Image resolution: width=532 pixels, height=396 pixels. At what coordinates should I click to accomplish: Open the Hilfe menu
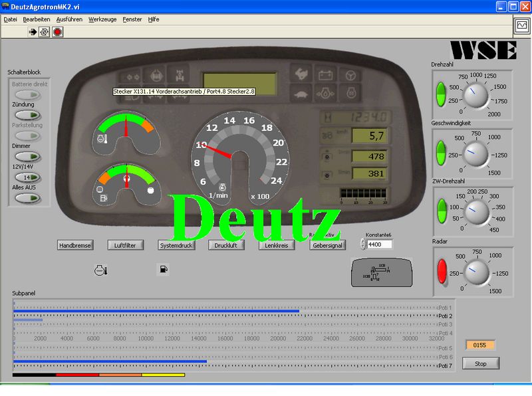[x=154, y=19]
